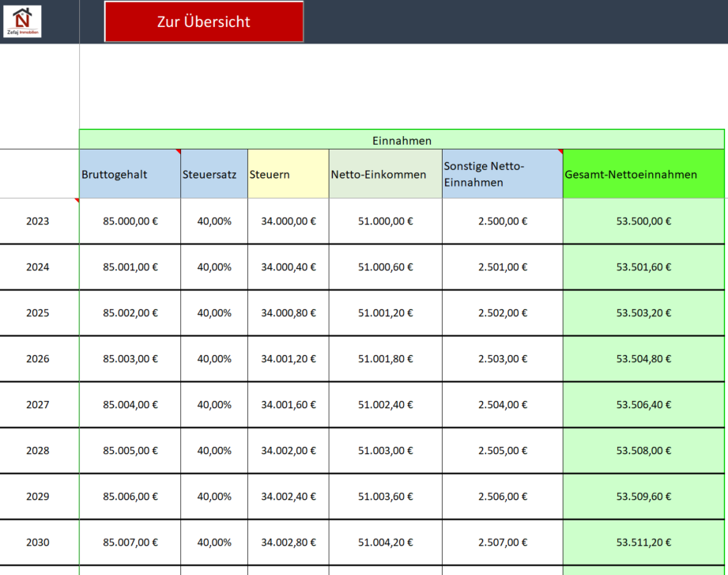Select the Steuern cell 34.001,20 € for 2026
Image resolution: width=728 pixels, height=575 pixels.
[289, 359]
